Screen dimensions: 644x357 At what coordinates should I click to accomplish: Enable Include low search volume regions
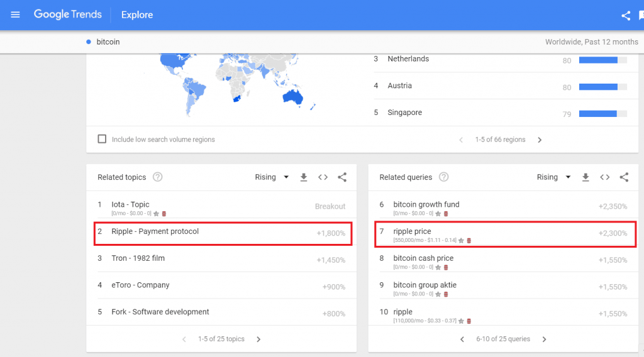(x=102, y=139)
